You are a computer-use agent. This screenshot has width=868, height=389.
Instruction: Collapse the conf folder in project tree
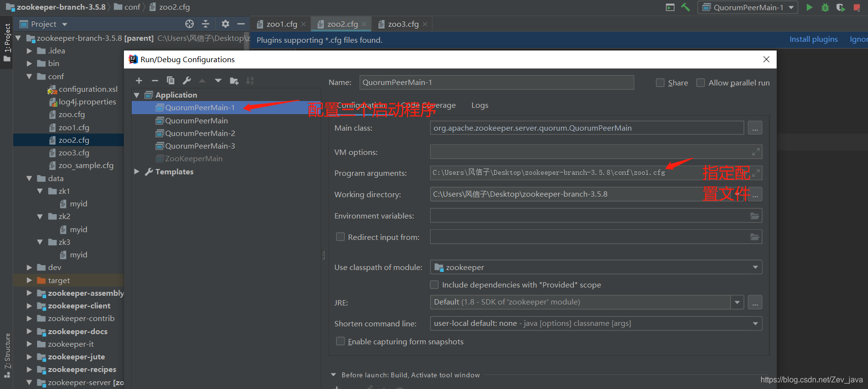click(29, 76)
